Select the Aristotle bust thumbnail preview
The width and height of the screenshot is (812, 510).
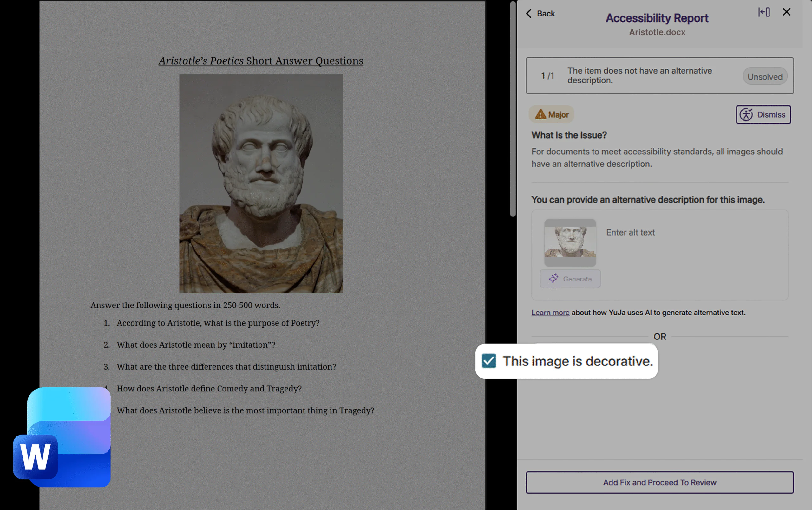point(570,243)
